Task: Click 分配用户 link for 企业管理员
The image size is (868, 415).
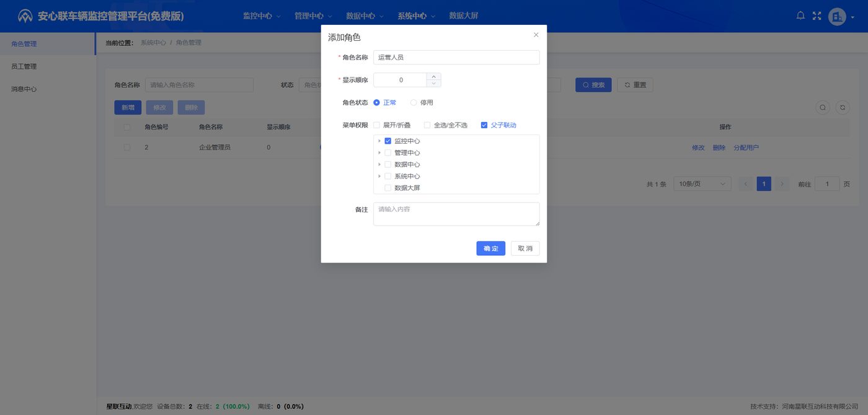Action: click(x=746, y=147)
